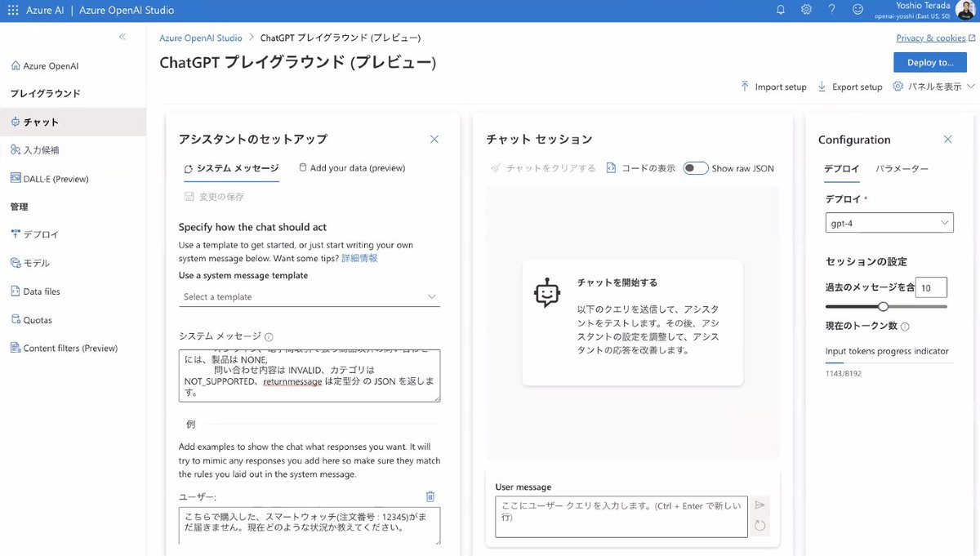The height and width of the screenshot is (556, 980).
Task: Click the regenerate icon below the send button
Action: (x=760, y=525)
